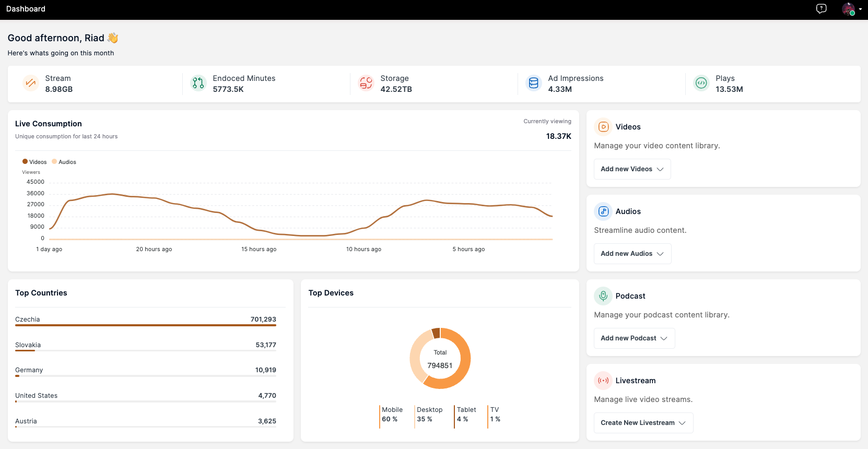Screen dimensions: 868x449
Task: Click the Slovakia count 53,177
Action: point(266,345)
